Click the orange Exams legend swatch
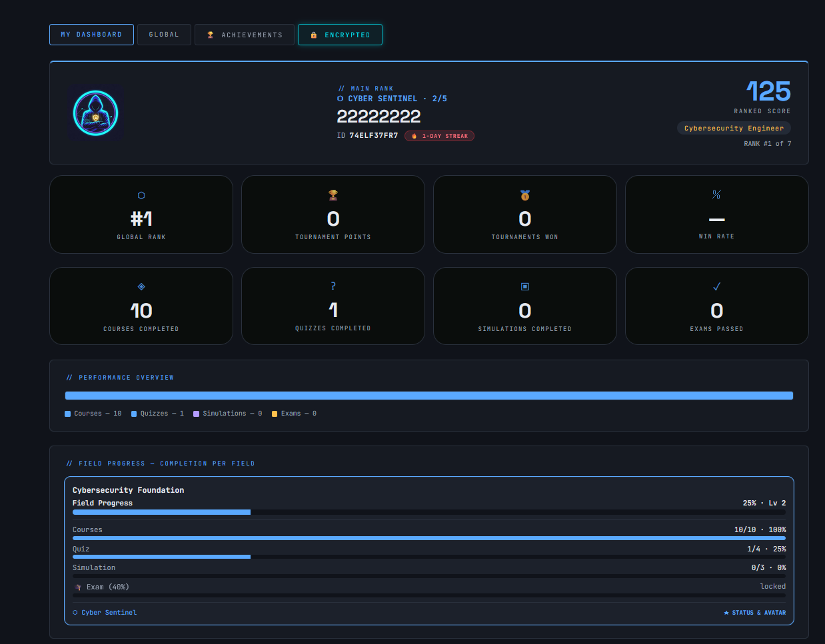This screenshot has width=825, height=644. [x=275, y=414]
